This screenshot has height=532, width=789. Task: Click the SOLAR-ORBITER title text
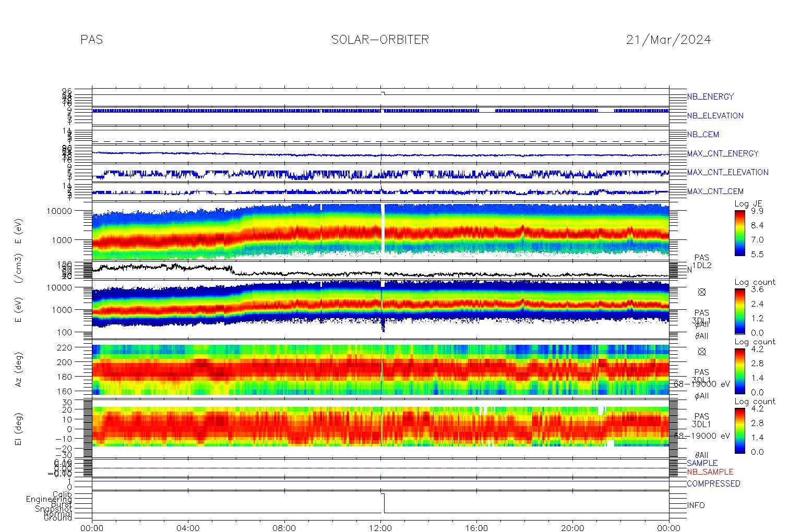click(380, 40)
